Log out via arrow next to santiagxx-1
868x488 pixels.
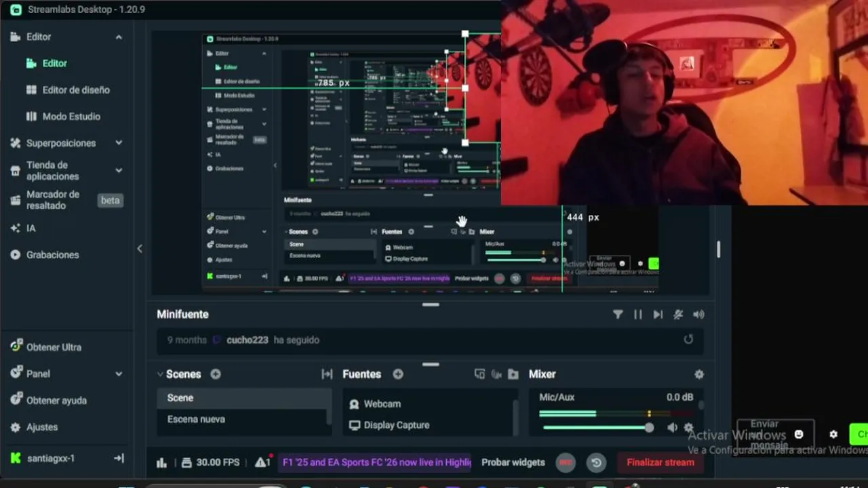click(x=119, y=458)
